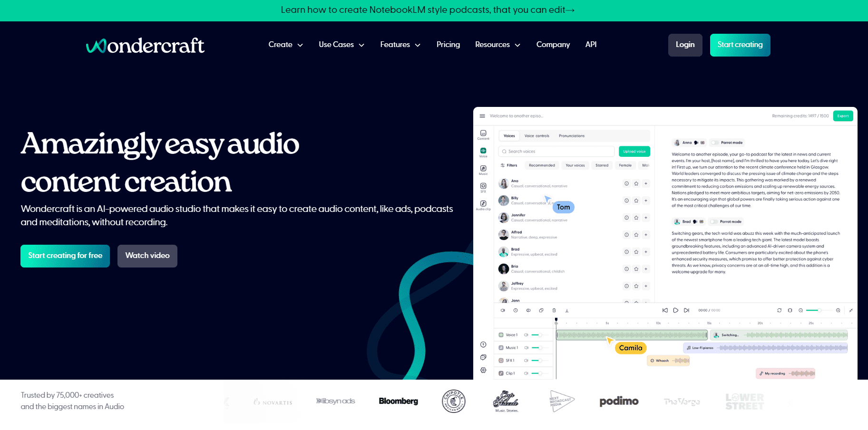The height and width of the screenshot is (430, 868).
Task: Star the Alfred voice
Action: pyautogui.click(x=636, y=235)
